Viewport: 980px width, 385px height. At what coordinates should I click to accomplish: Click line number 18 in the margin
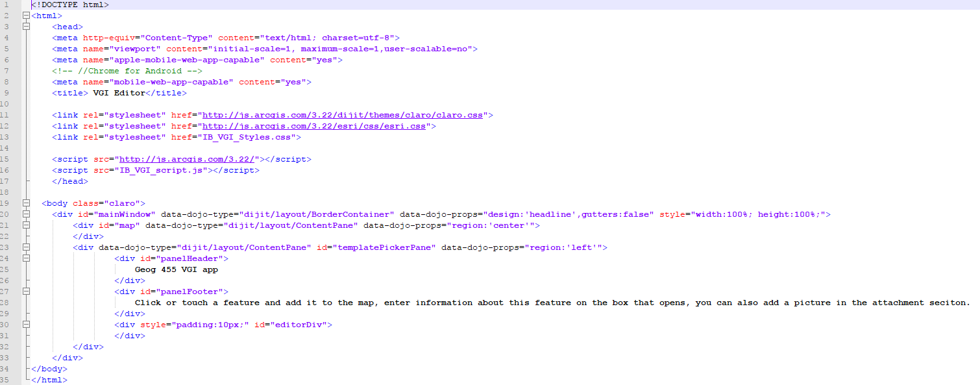pos(5,192)
